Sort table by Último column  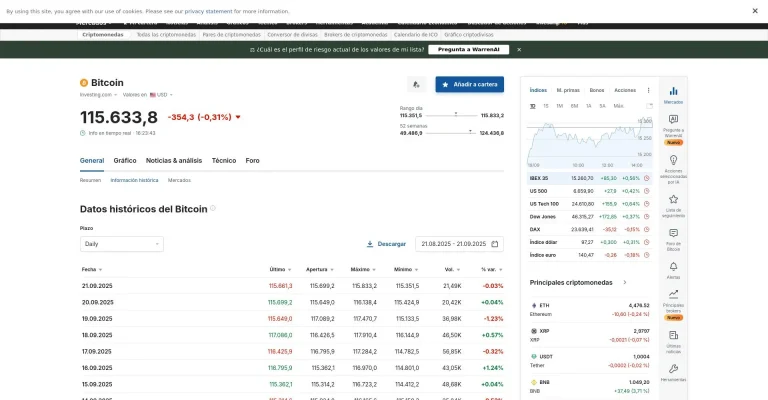point(280,269)
